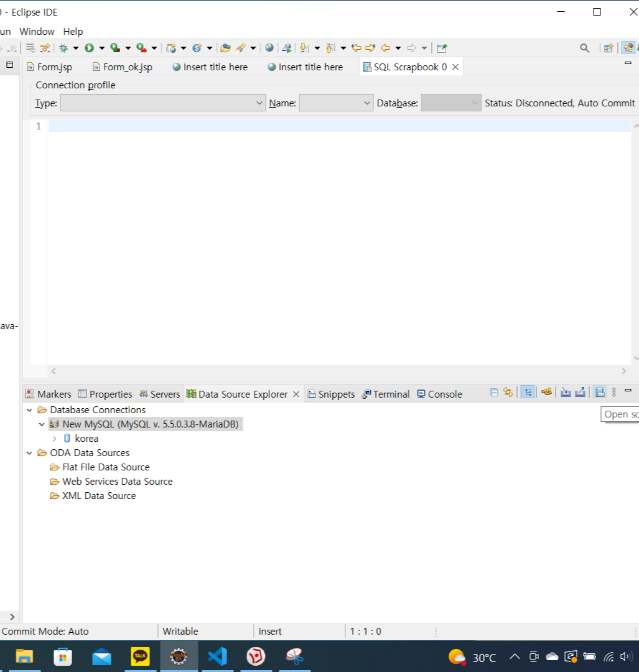The width and height of the screenshot is (639, 672).
Task: Click the New Connection Profile chain icon
Action: [x=546, y=392]
